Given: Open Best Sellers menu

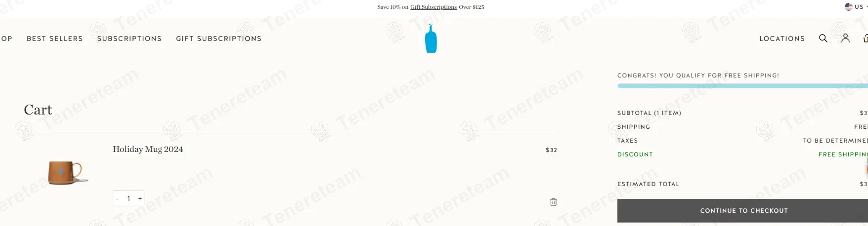Looking at the screenshot, I should [55, 38].
